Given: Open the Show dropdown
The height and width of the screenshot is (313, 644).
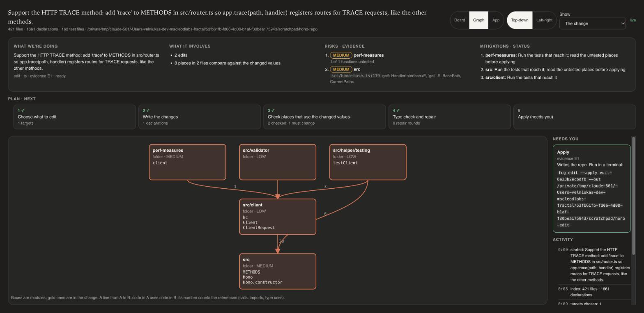Looking at the screenshot, I should pos(592,23).
